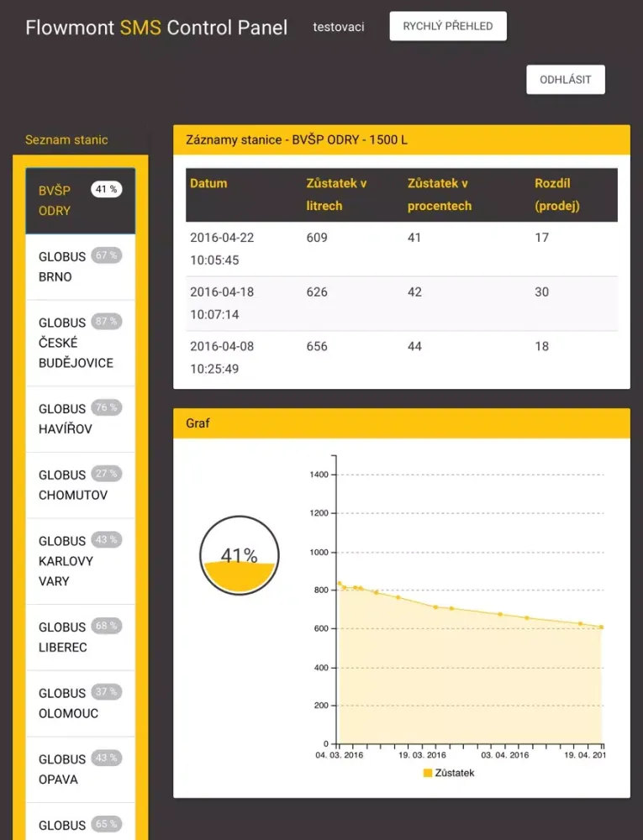
Task: Click the testovaci account label
Action: (x=339, y=27)
